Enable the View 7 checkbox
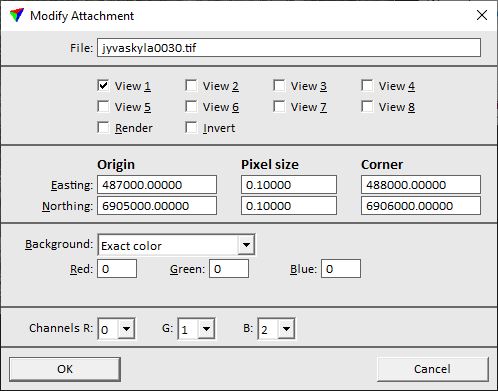The image size is (498, 391). pyautogui.click(x=279, y=107)
